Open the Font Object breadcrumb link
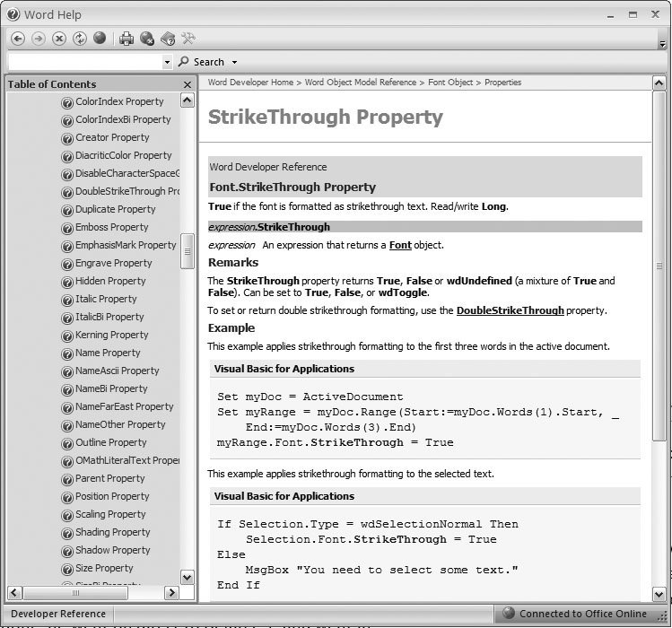 click(x=450, y=83)
